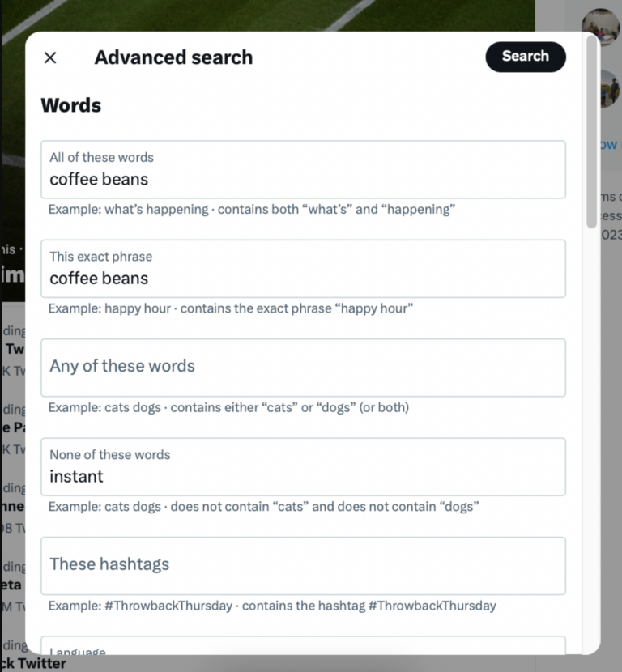Tap the Search button to run the query
Screen dimensions: 622x672
point(525,57)
